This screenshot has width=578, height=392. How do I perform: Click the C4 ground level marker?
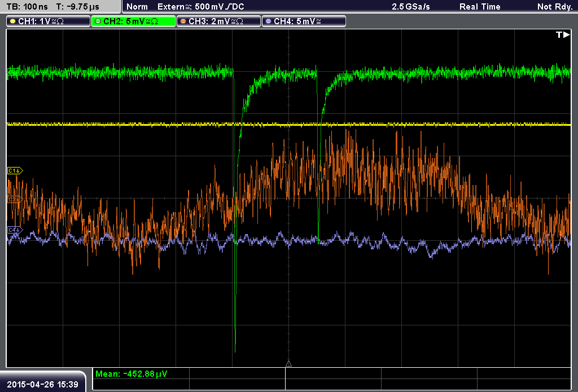point(15,230)
